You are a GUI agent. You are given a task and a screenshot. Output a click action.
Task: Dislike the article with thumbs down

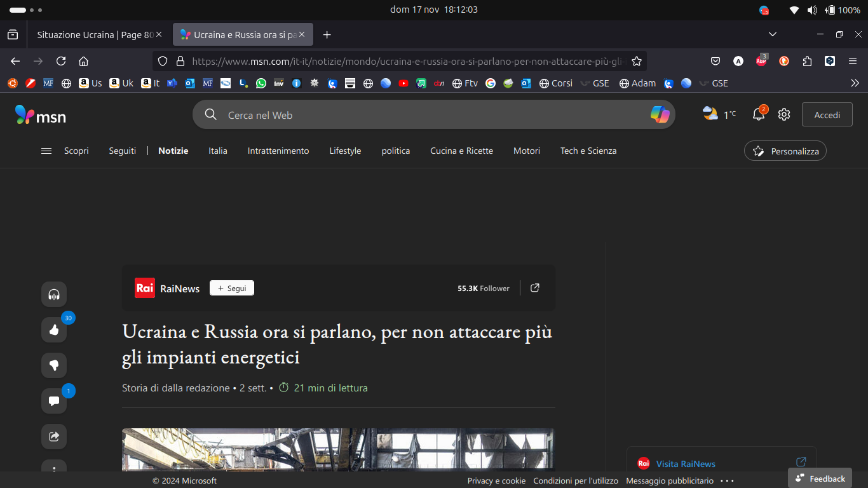(x=54, y=365)
